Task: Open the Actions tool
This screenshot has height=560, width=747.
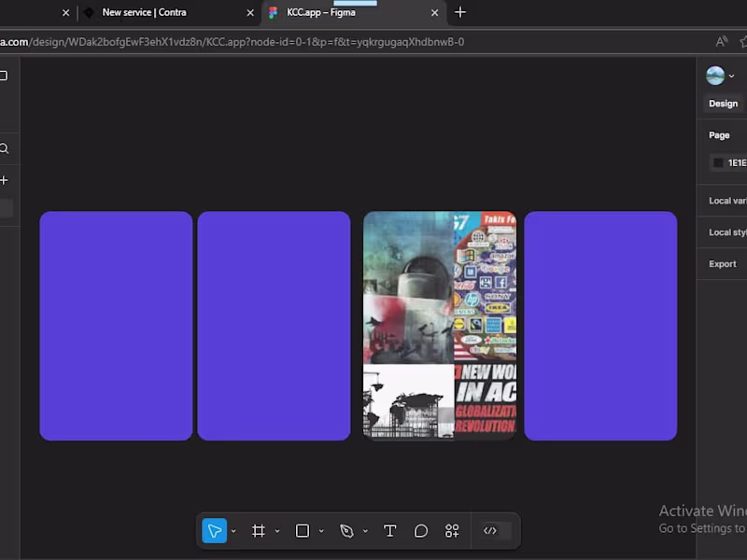Action: [x=452, y=530]
